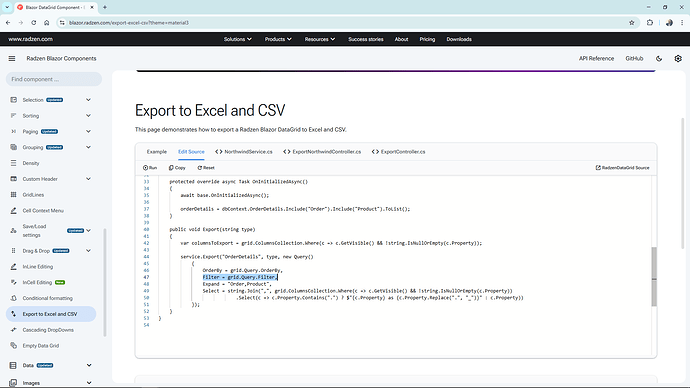This screenshot has height=388, width=690.
Task: Open the Solutions dropdown menu
Action: point(238,39)
